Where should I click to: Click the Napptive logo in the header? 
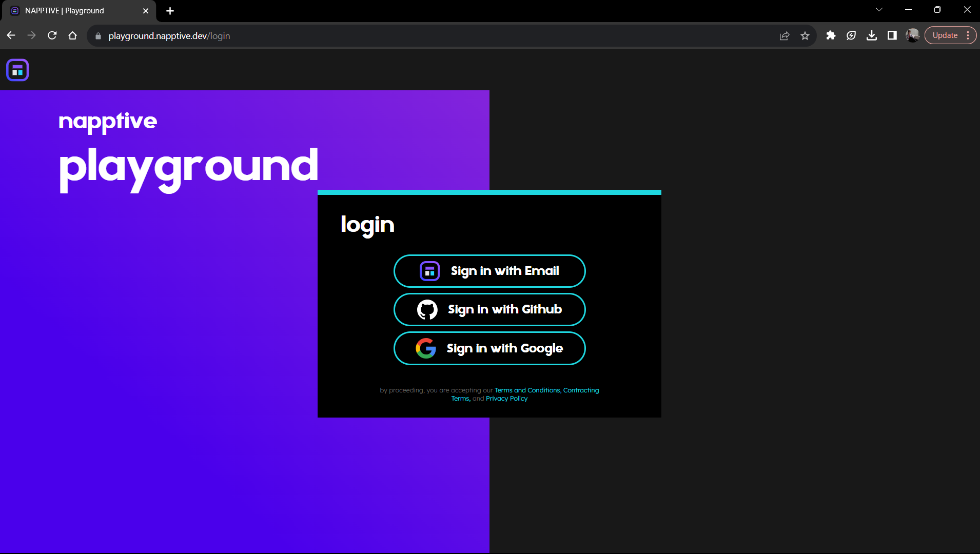pos(17,70)
